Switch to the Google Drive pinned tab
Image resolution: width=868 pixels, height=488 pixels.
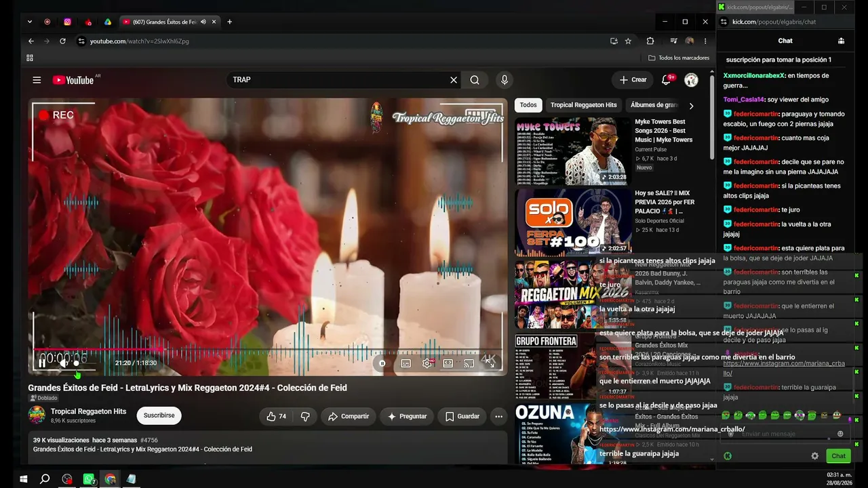point(107,22)
